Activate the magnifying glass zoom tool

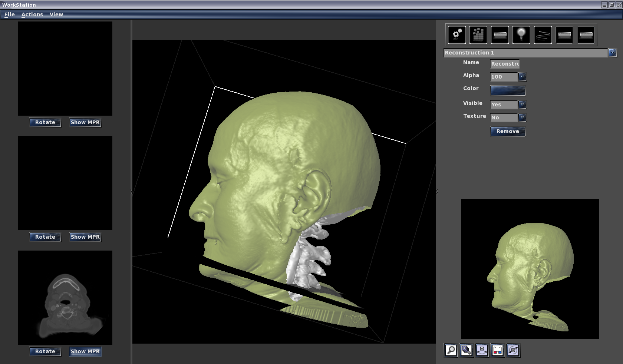[x=451, y=350]
